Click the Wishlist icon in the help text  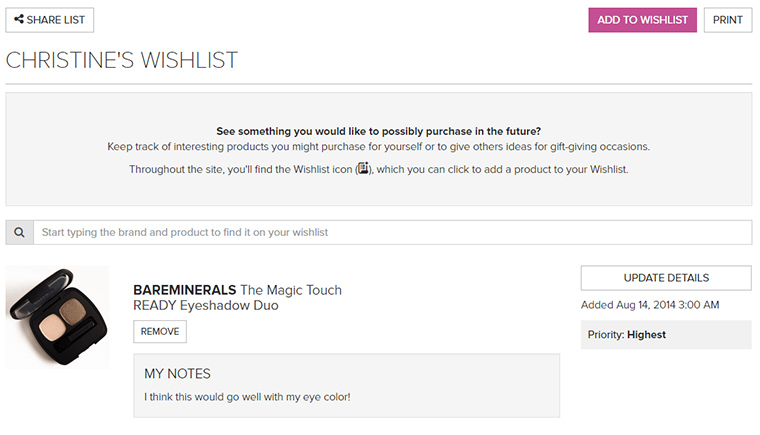[x=363, y=168]
